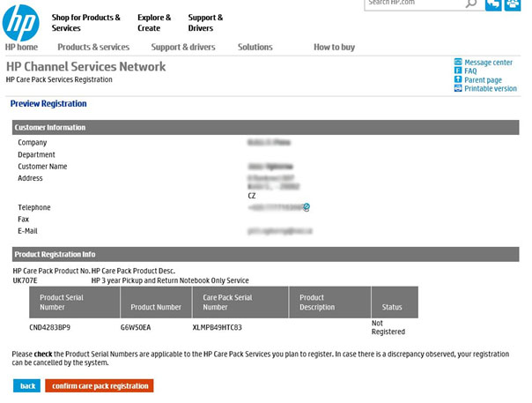532x403 pixels.
Task: Click the Message center envelope icon
Action: (x=458, y=62)
